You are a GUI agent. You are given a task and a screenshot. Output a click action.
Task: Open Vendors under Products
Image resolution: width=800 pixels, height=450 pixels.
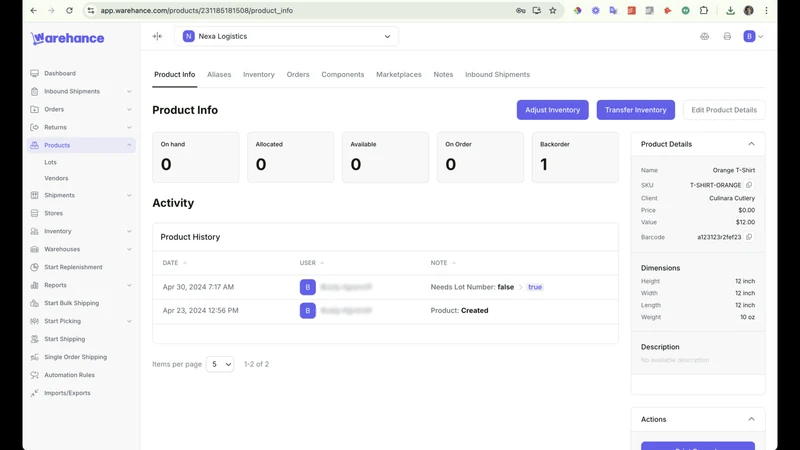click(56, 178)
